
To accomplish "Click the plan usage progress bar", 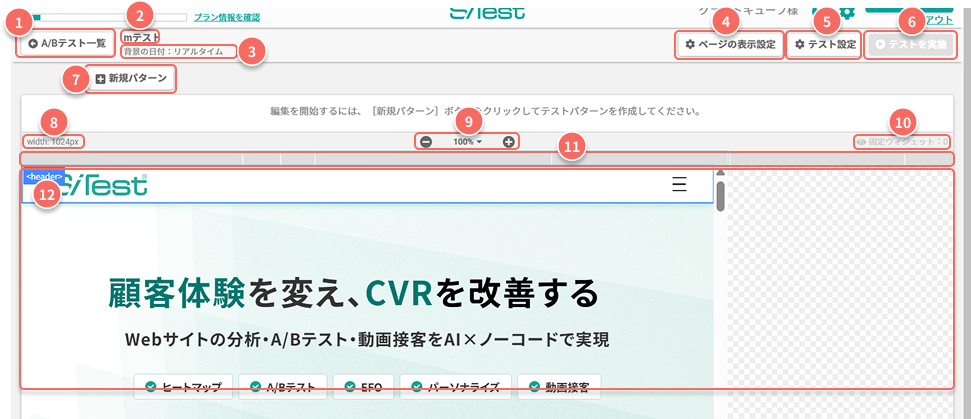I will coord(109,17).
